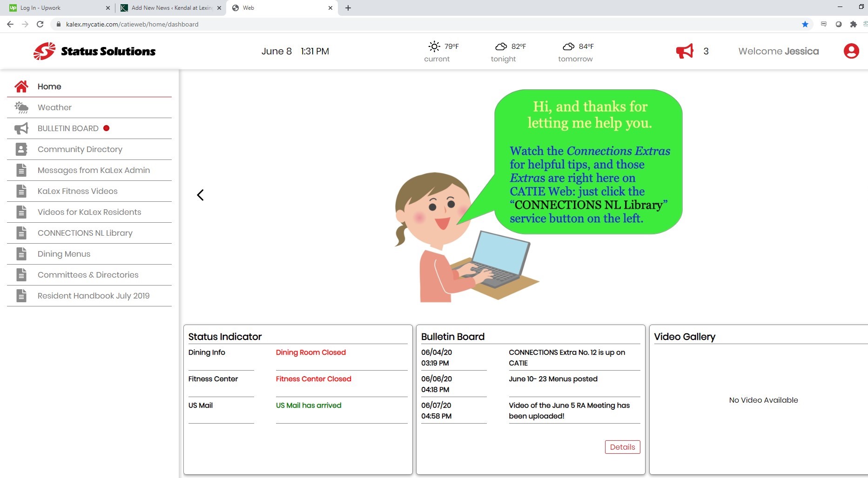
Task: Click document icon beside CONNECTIONS NL Library
Action: pos(21,233)
